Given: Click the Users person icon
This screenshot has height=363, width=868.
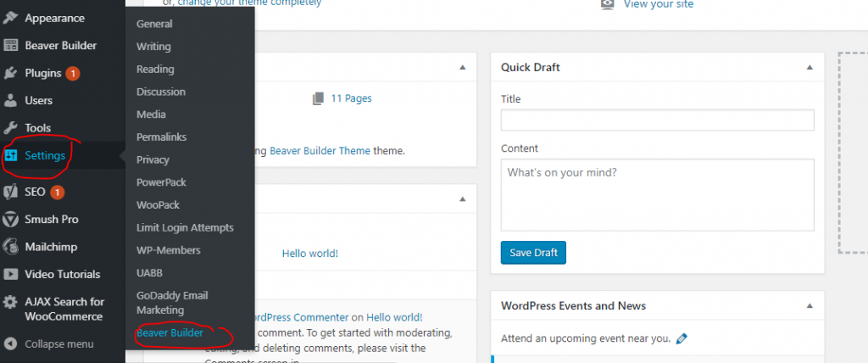Looking at the screenshot, I should coord(10,100).
